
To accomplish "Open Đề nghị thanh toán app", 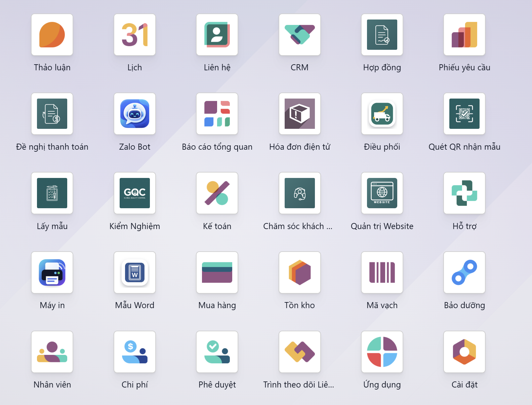I will coord(52,114).
